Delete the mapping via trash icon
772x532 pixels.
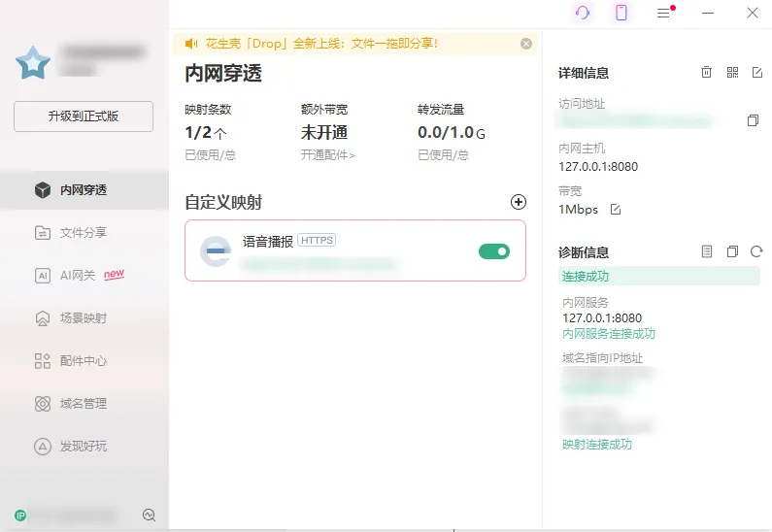pyautogui.click(x=706, y=73)
